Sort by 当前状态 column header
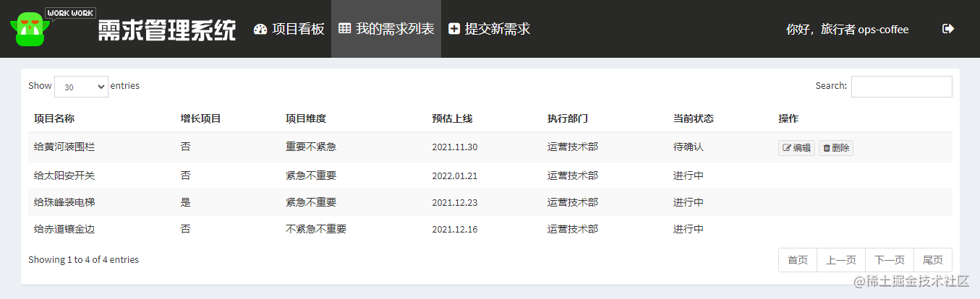The image size is (980, 299). [x=694, y=118]
